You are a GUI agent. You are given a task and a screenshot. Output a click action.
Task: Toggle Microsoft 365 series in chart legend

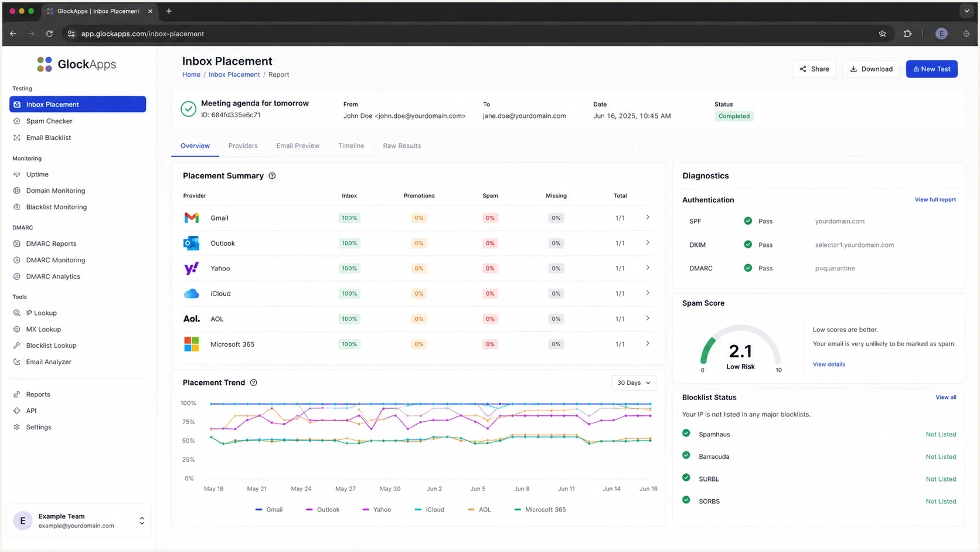tap(540, 510)
